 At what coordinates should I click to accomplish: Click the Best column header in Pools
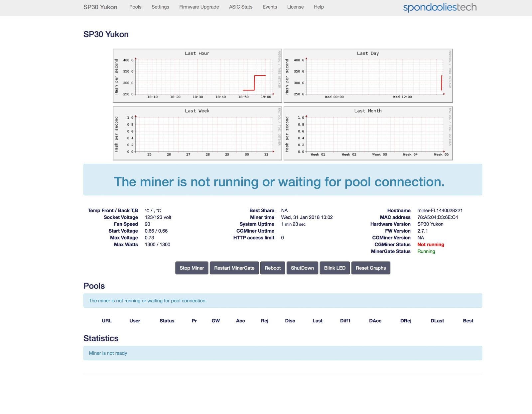(x=468, y=321)
